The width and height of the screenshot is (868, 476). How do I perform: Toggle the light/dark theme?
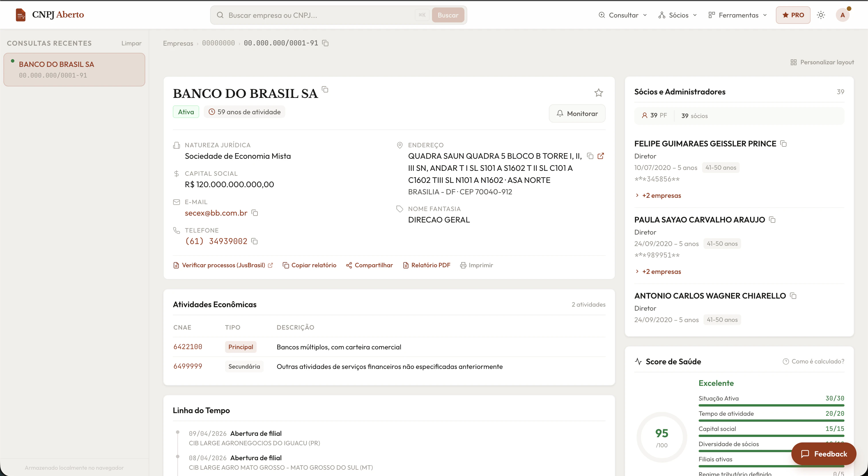click(x=821, y=15)
